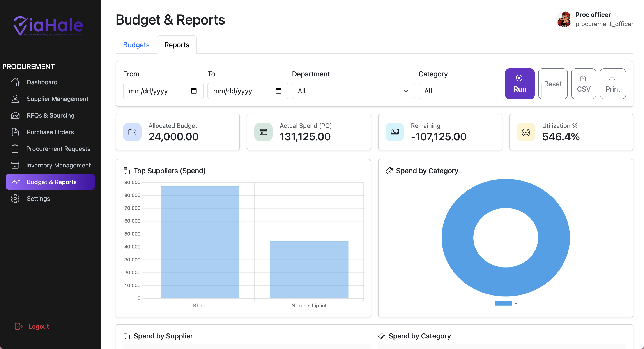Click the Procurement Requests clipboard icon
The width and height of the screenshot is (644, 349).
15,149
